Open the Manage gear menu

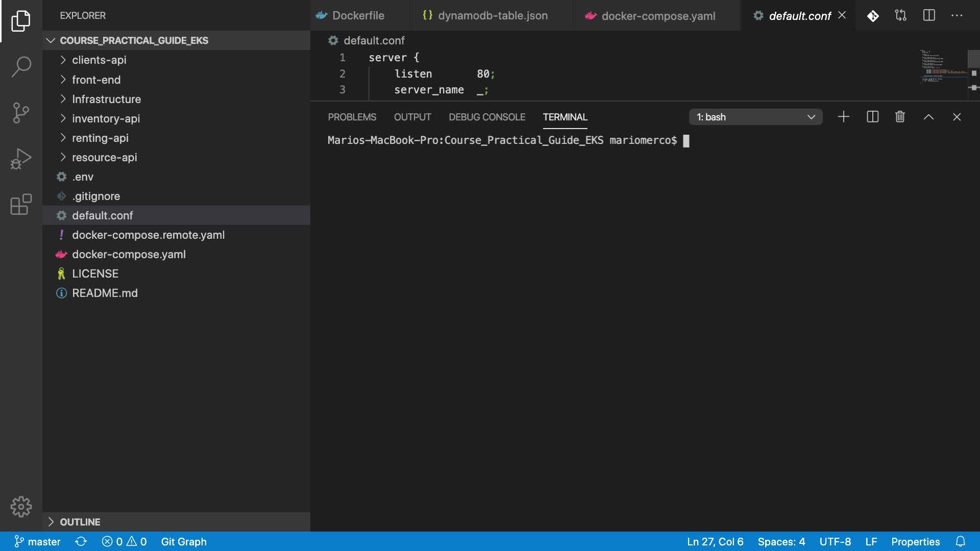(x=21, y=507)
